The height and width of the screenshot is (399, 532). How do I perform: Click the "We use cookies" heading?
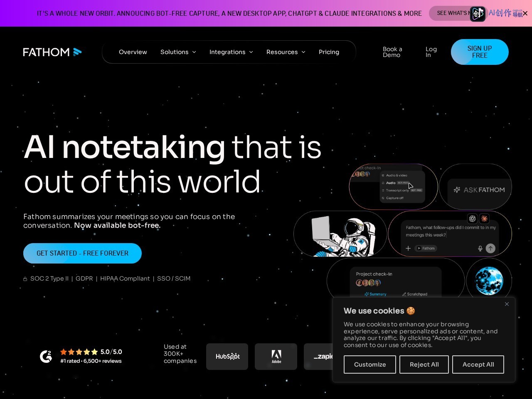click(x=374, y=311)
